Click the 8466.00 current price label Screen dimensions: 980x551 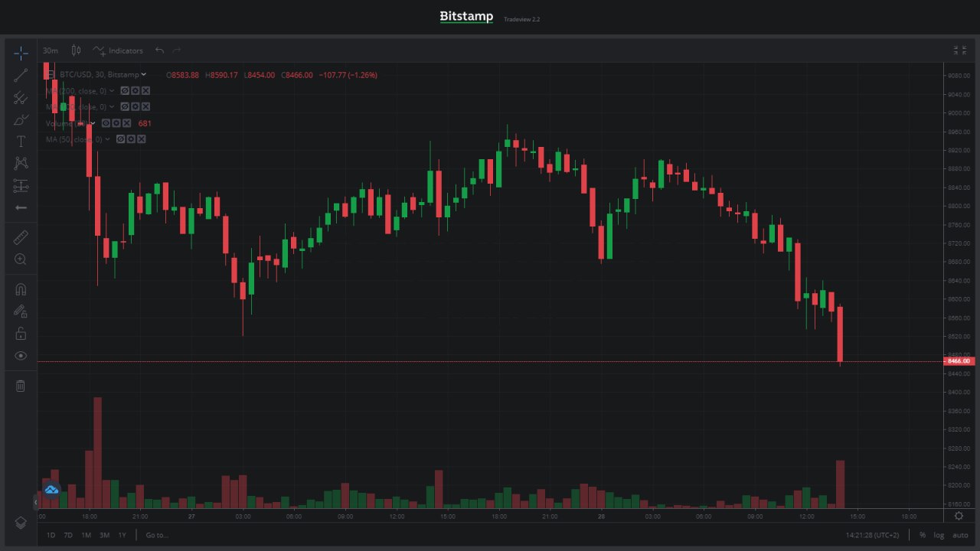tap(959, 361)
